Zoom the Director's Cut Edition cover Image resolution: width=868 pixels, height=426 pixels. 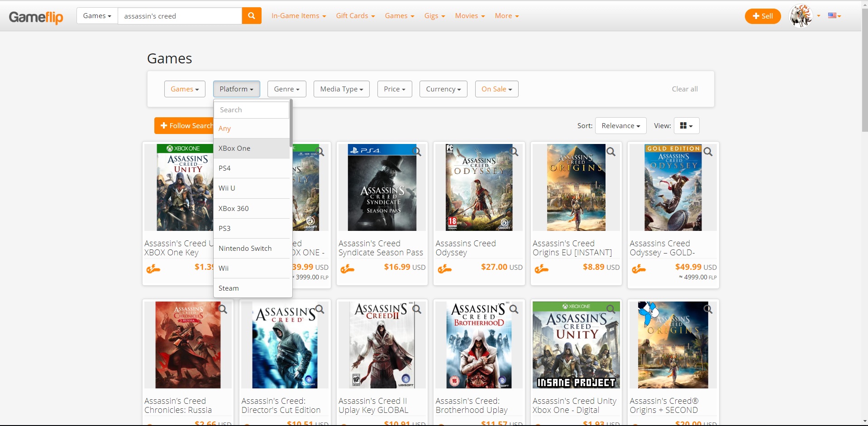(x=320, y=309)
